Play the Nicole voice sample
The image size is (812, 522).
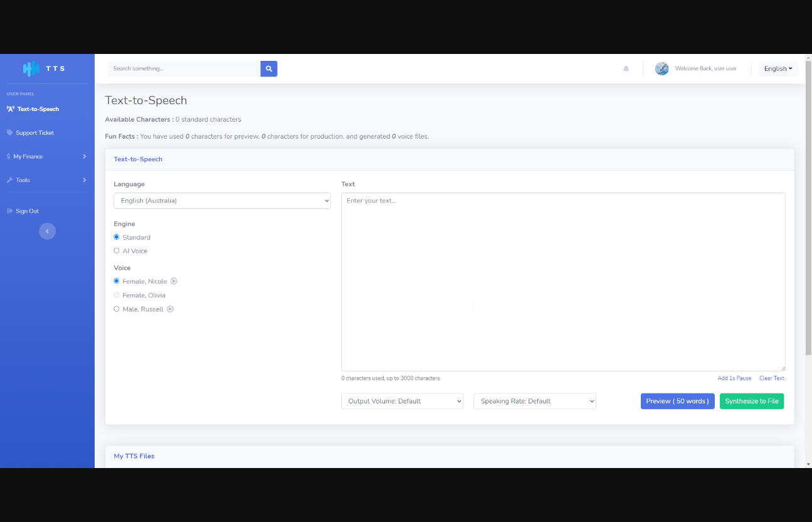pyautogui.click(x=174, y=282)
